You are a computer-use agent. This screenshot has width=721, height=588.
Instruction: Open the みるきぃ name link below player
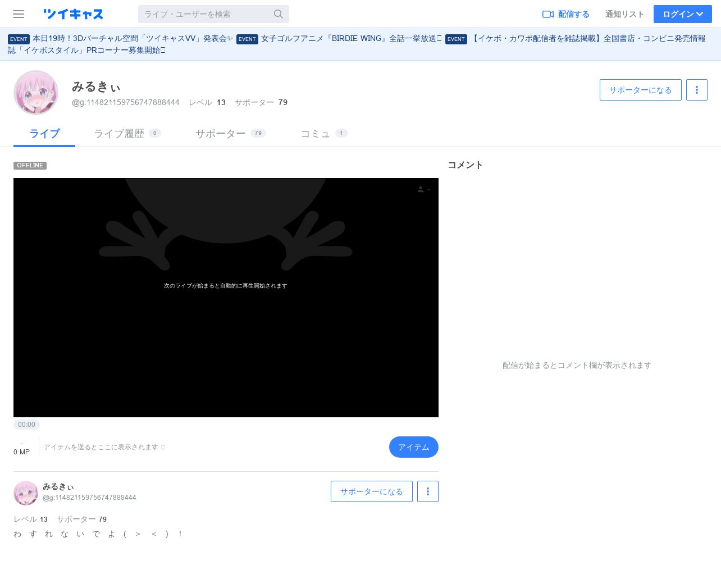58,487
